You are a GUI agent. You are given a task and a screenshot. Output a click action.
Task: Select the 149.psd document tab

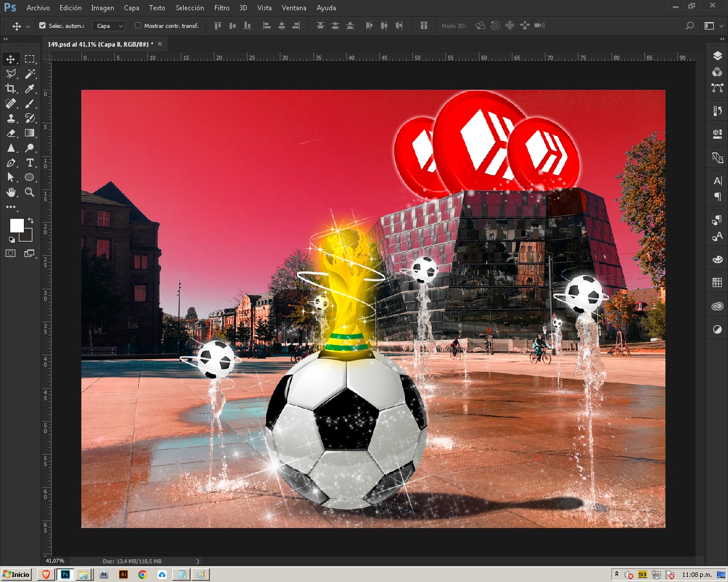pyautogui.click(x=100, y=44)
